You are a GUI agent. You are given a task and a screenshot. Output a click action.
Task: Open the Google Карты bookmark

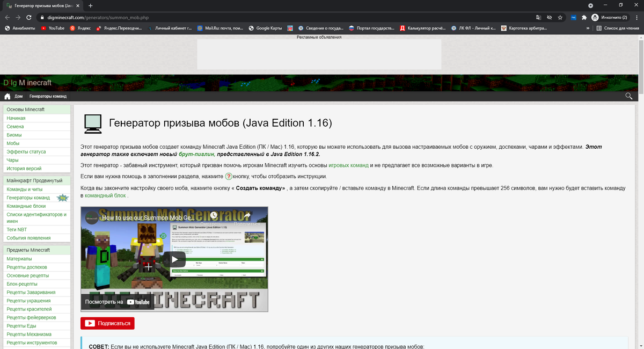tap(266, 28)
